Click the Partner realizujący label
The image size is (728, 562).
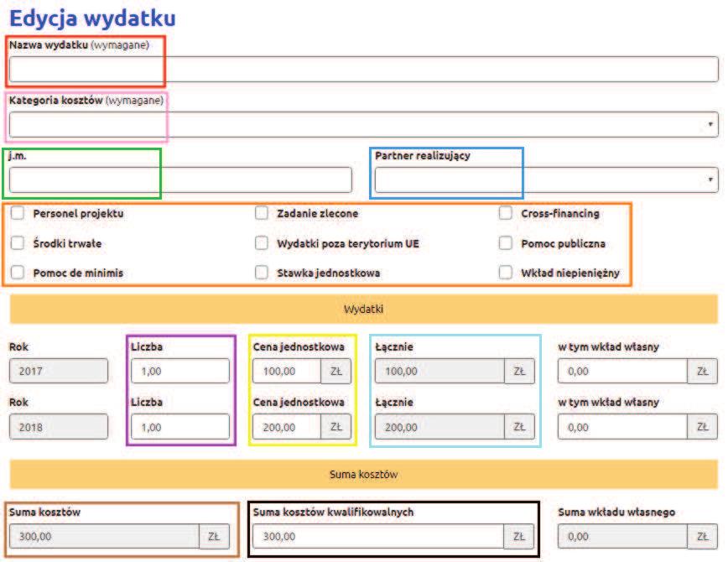(x=423, y=155)
